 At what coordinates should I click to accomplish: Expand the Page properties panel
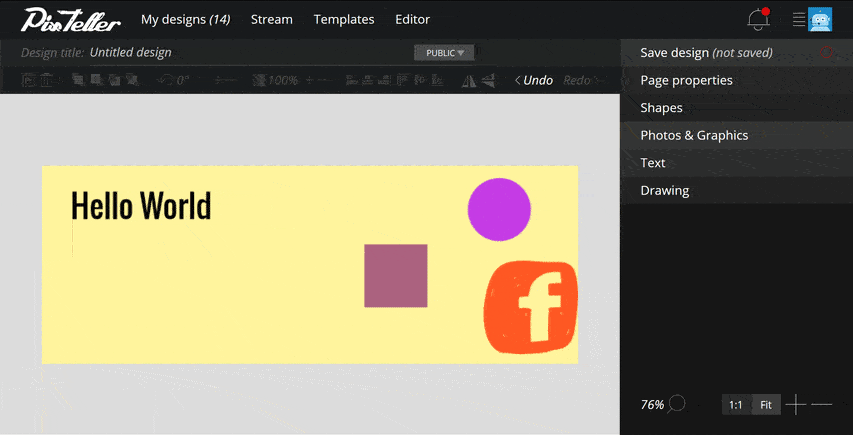click(x=737, y=80)
